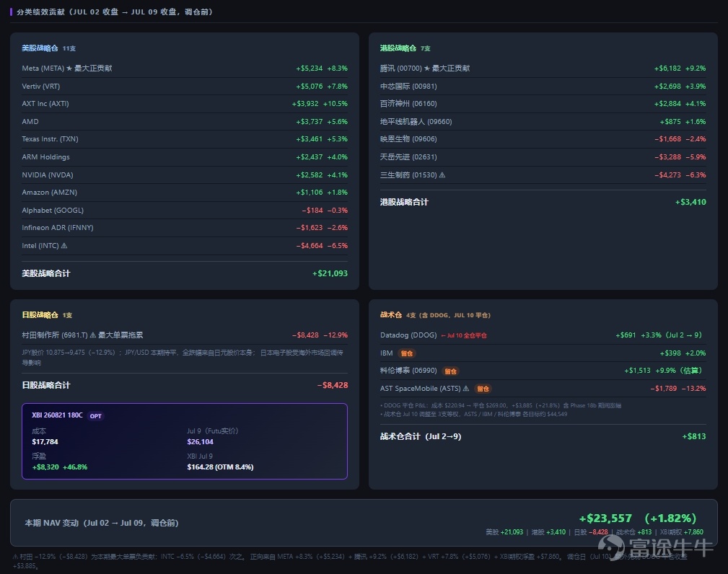The width and height of the screenshot is (728, 574).
Task: Click the 港股战略合计 total +$3,410
Action: [x=690, y=202]
